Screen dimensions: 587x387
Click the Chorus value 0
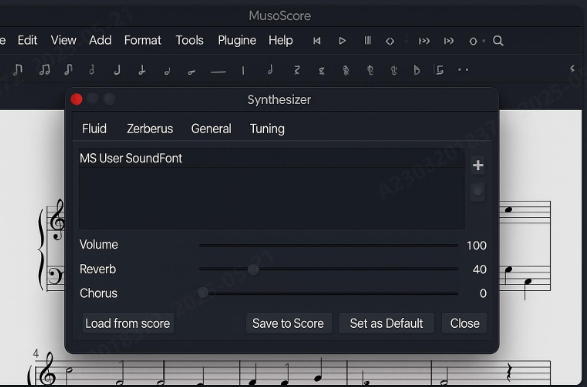tap(483, 293)
